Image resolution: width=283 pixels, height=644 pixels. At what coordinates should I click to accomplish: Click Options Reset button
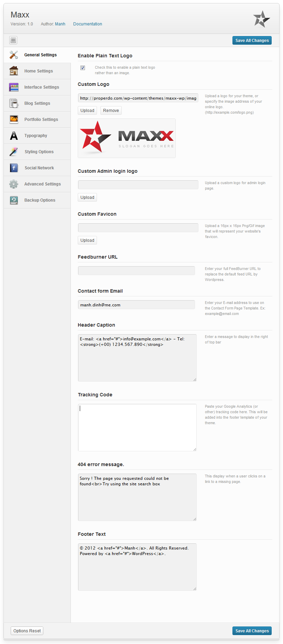[x=27, y=631]
